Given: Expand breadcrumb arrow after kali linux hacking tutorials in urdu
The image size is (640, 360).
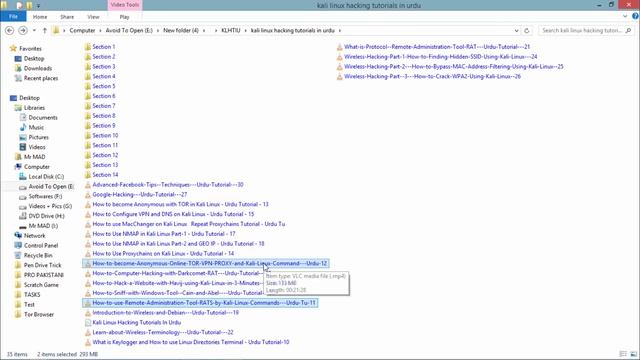Looking at the screenshot, I should pyautogui.click(x=340, y=31).
